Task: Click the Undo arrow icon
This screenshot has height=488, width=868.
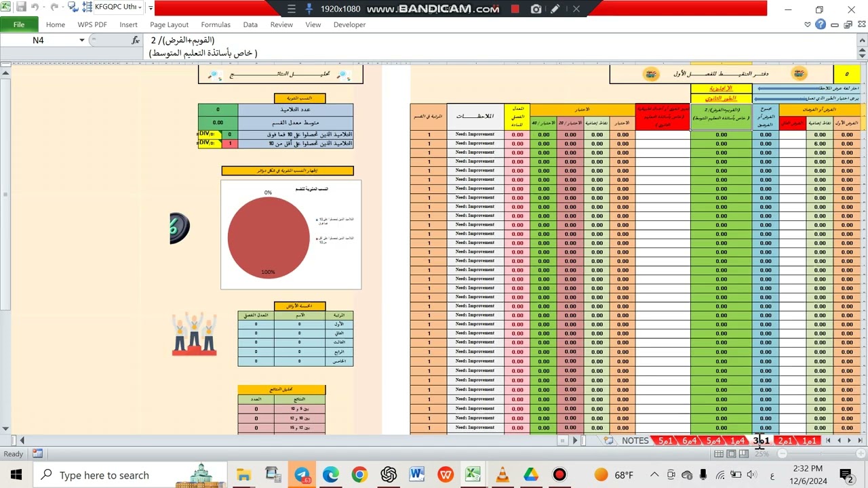Action: (35, 7)
